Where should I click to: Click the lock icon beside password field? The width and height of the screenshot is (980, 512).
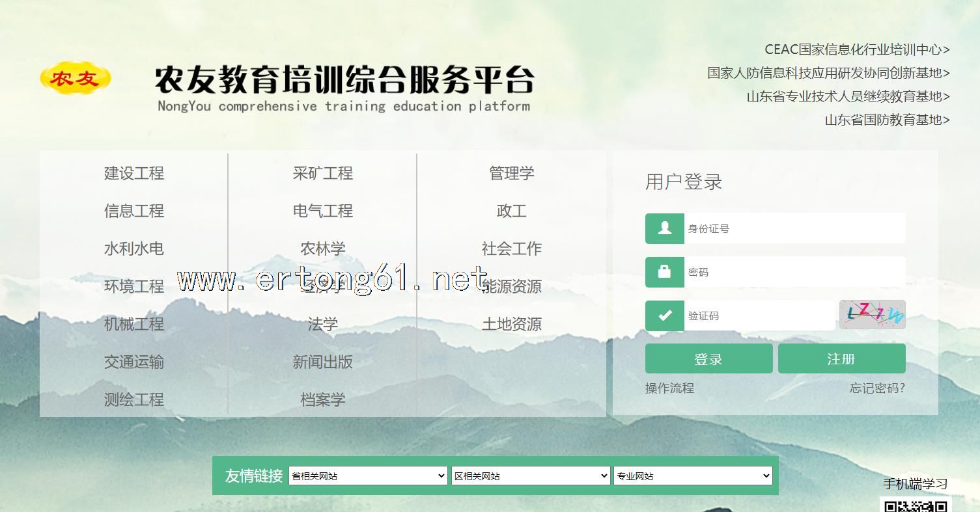[664, 272]
